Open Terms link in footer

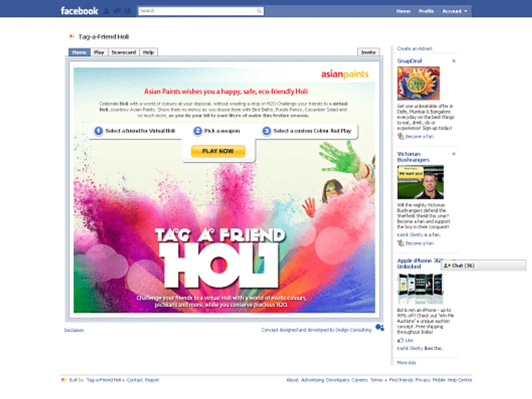pos(376,380)
